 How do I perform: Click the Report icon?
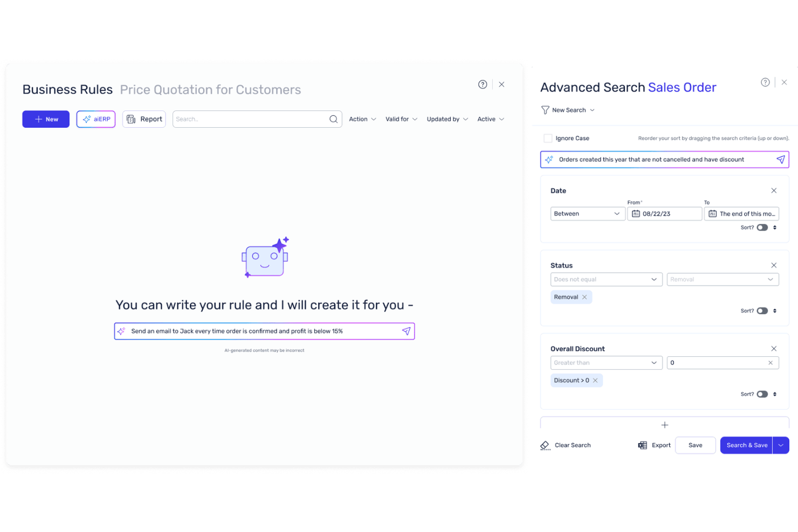tap(131, 119)
